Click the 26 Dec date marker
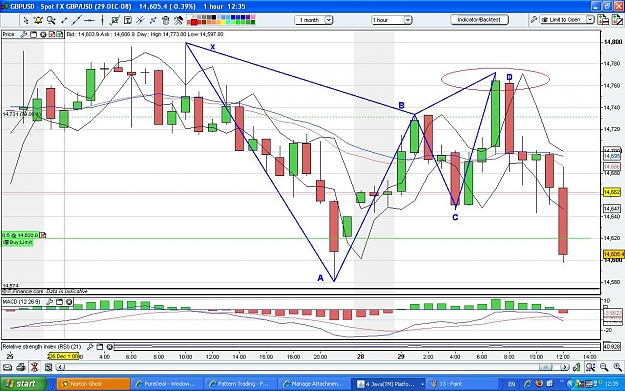Screen dimensions: 625x391 [64, 356]
